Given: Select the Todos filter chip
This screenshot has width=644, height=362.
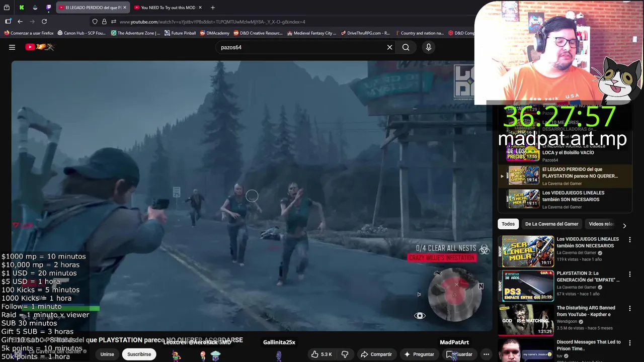Looking at the screenshot, I should (x=508, y=224).
